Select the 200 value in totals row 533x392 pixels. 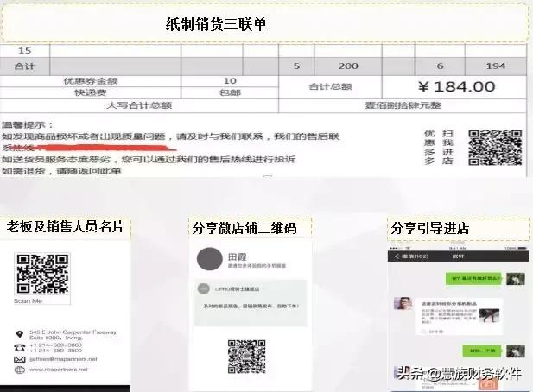348,66
